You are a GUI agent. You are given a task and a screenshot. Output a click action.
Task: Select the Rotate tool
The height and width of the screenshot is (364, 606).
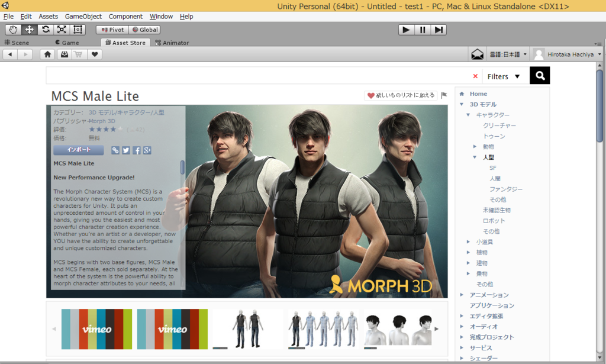click(x=46, y=30)
